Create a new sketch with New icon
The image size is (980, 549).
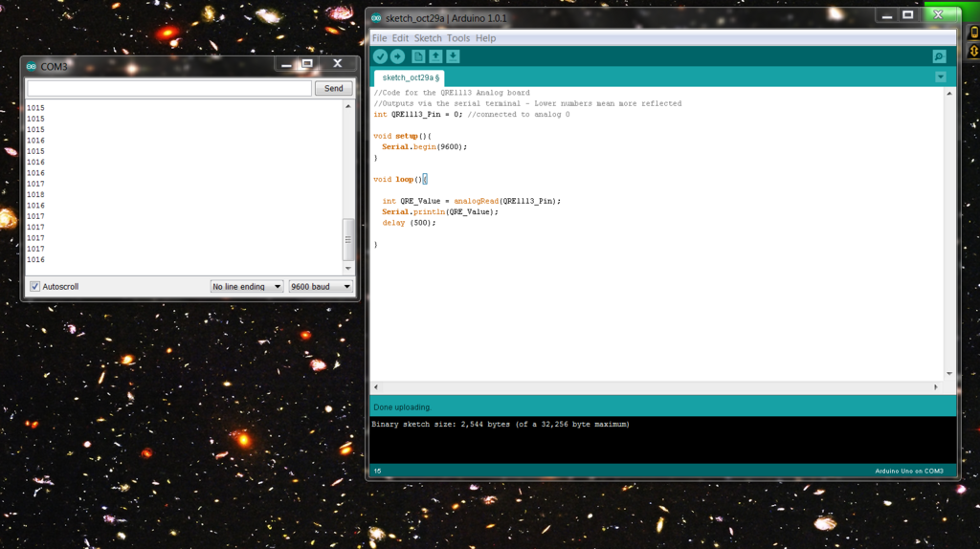(x=418, y=56)
